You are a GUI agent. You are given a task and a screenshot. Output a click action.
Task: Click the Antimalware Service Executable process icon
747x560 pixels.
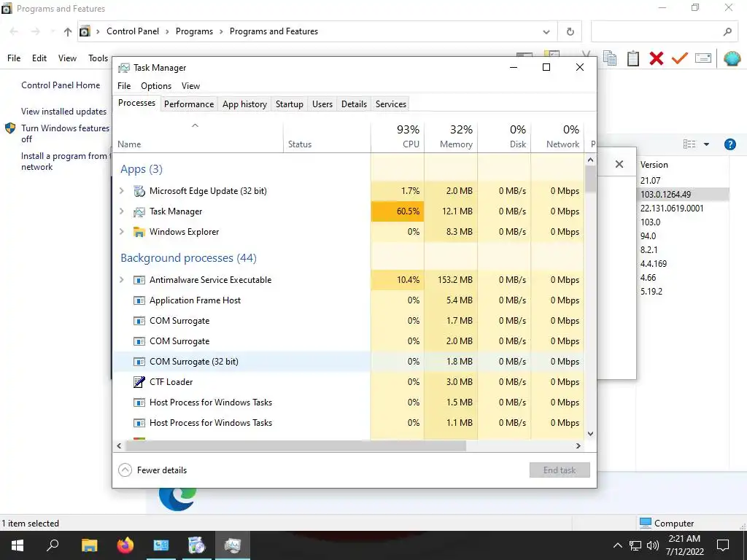pos(139,280)
